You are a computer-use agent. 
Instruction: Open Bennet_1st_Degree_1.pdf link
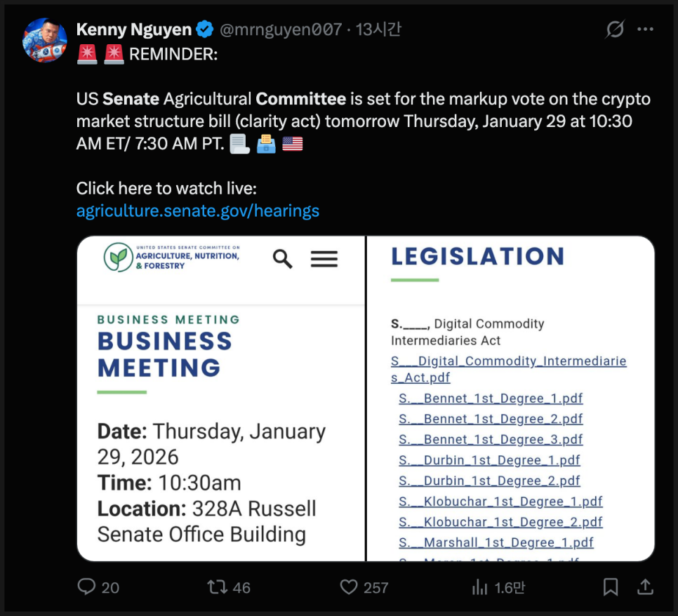coord(491,399)
